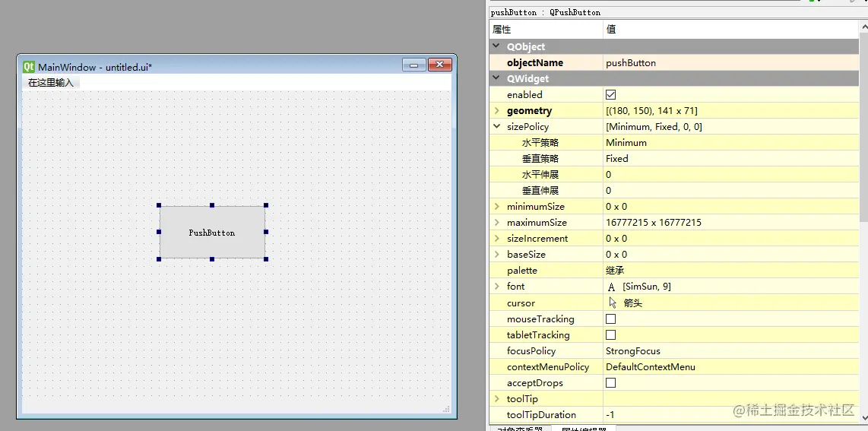Open the 垂直策略 Fixed value
This screenshot has width=868, height=431.
coord(732,159)
